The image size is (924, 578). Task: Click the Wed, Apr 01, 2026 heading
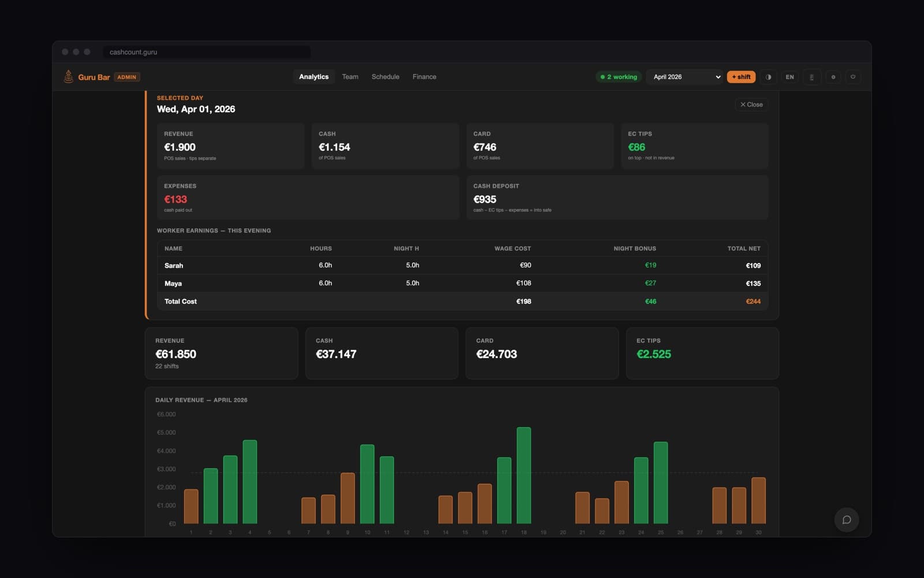click(x=196, y=109)
